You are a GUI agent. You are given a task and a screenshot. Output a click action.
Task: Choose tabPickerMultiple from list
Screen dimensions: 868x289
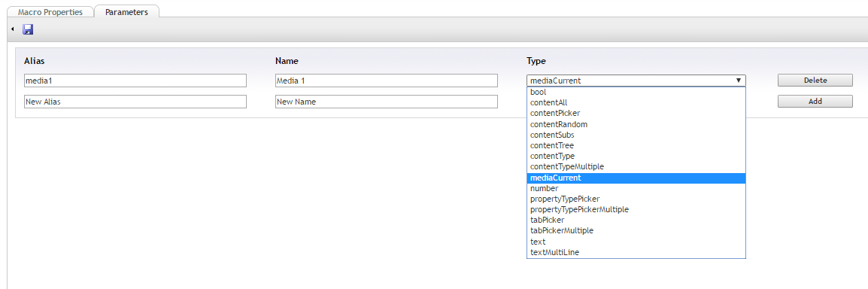636,231
